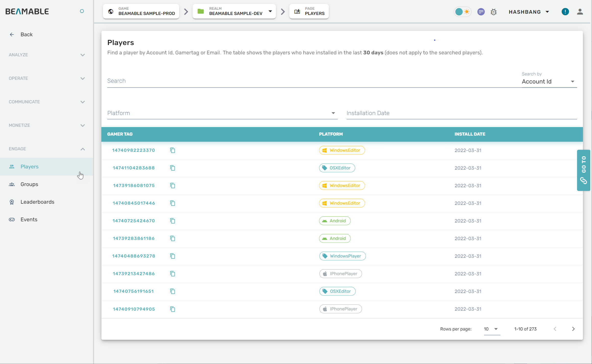Open the user profile icon
592x364 pixels.
580,12
